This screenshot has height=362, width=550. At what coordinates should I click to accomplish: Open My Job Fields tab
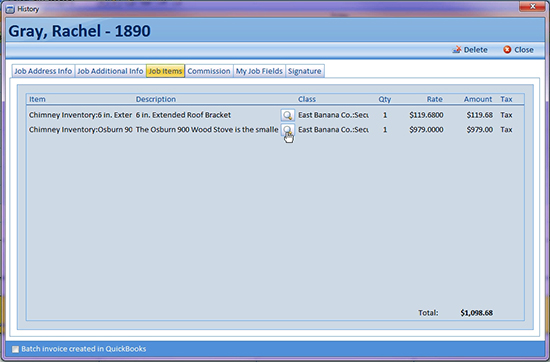259,71
